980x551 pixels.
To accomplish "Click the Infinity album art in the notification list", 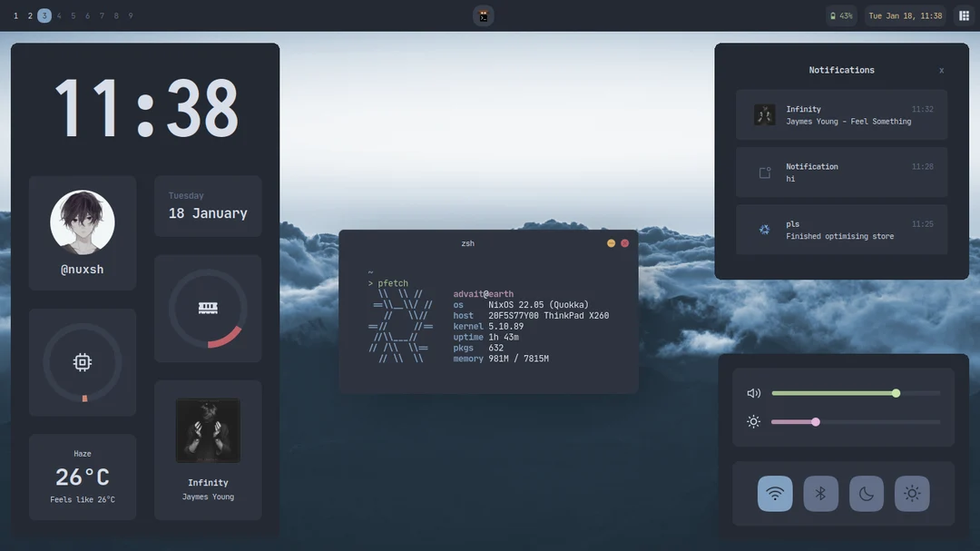I will 763,114.
